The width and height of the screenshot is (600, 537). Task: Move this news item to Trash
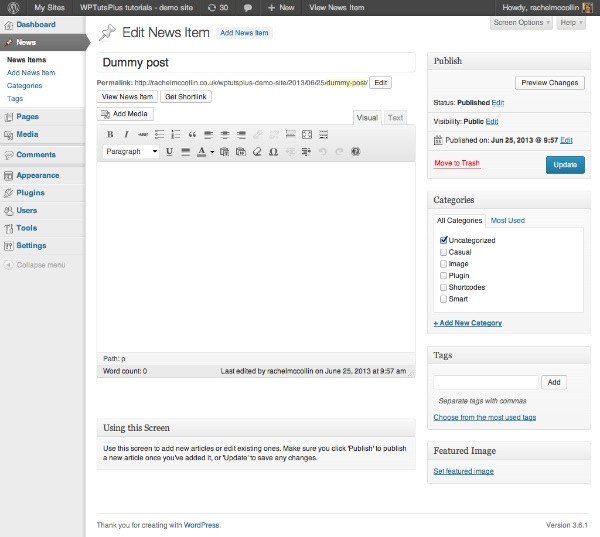pos(457,163)
